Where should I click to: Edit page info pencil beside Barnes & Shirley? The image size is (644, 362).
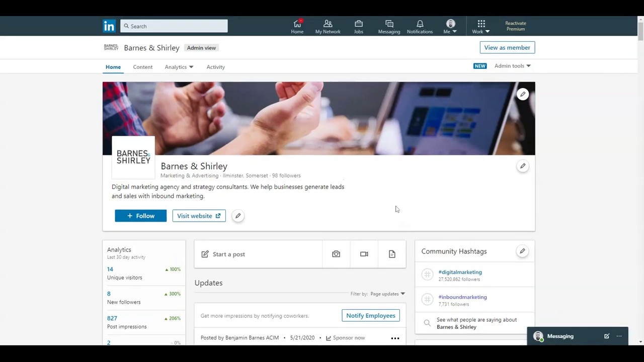[x=523, y=166]
